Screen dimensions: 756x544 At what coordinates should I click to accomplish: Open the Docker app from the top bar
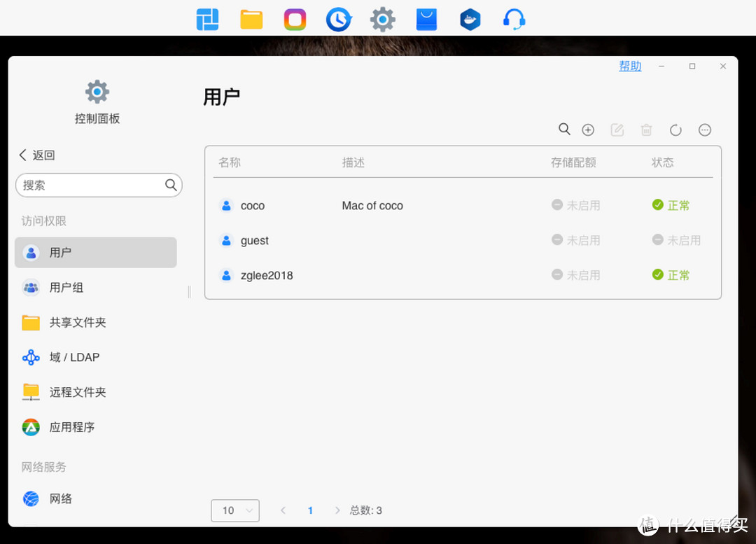point(470,19)
